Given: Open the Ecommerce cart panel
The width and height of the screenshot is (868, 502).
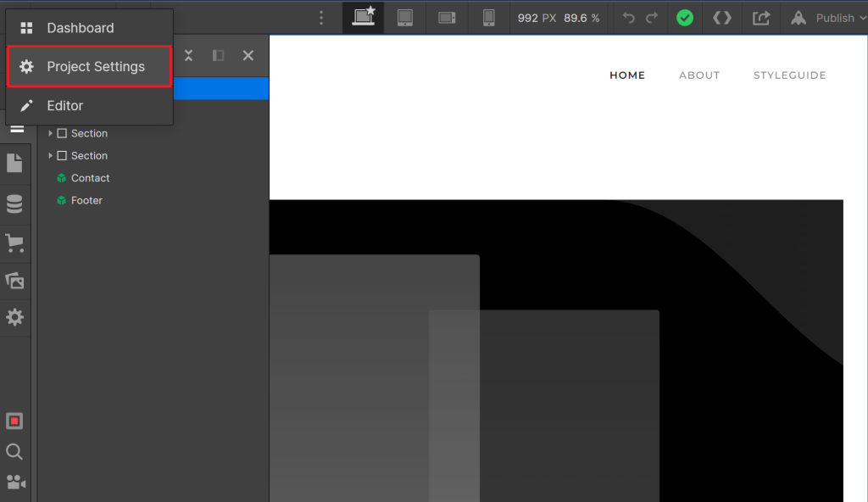Looking at the screenshot, I should click(15, 243).
